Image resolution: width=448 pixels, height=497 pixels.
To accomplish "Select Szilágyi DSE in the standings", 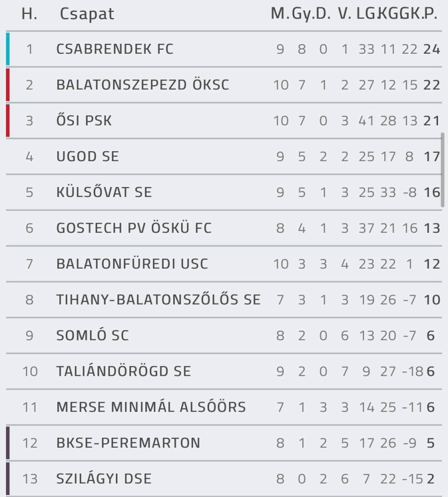I will point(104,479).
